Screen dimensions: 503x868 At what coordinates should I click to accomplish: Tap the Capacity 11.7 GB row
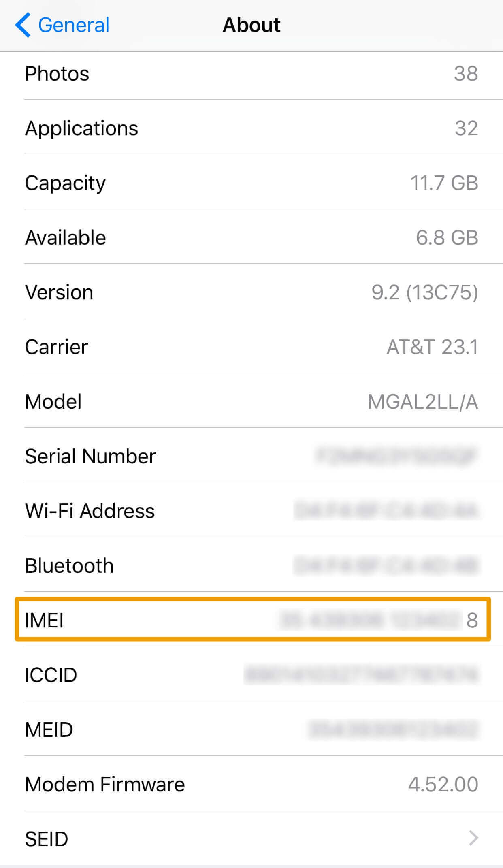[251, 182]
